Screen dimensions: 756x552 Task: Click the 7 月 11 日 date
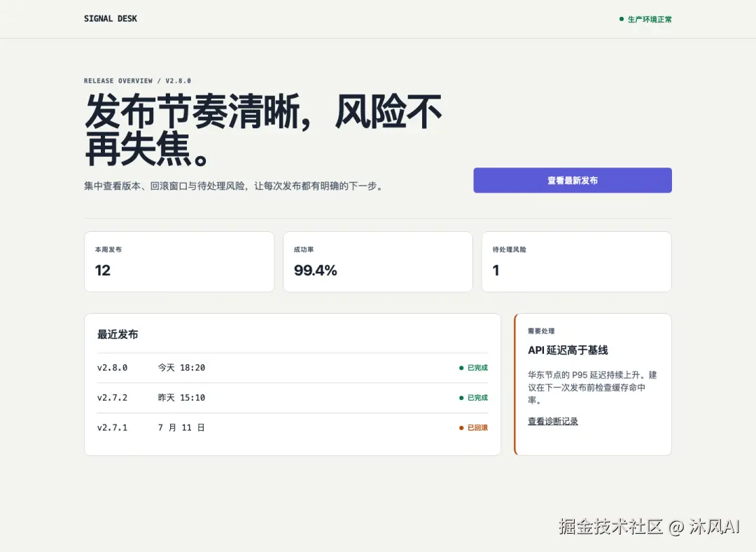[181, 427]
